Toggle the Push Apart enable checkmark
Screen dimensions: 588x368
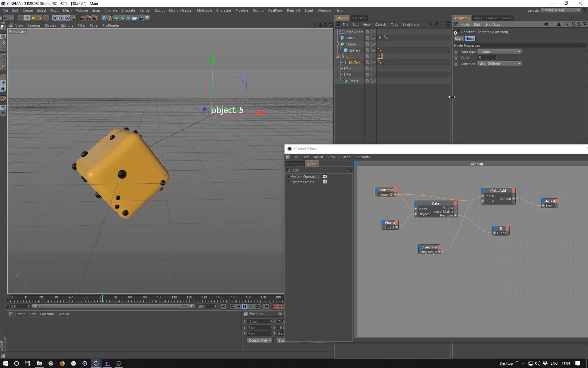pos(374,32)
